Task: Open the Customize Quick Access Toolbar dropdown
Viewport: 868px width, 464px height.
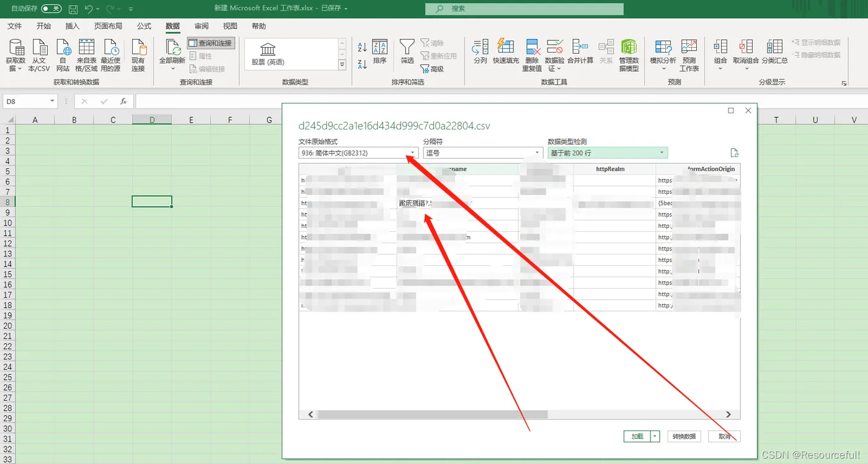Action: point(131,9)
